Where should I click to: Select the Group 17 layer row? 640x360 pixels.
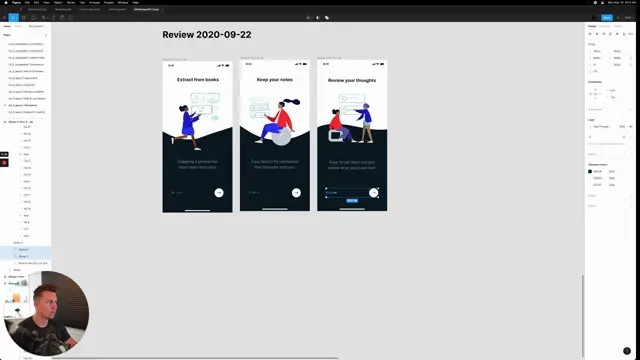point(25,249)
